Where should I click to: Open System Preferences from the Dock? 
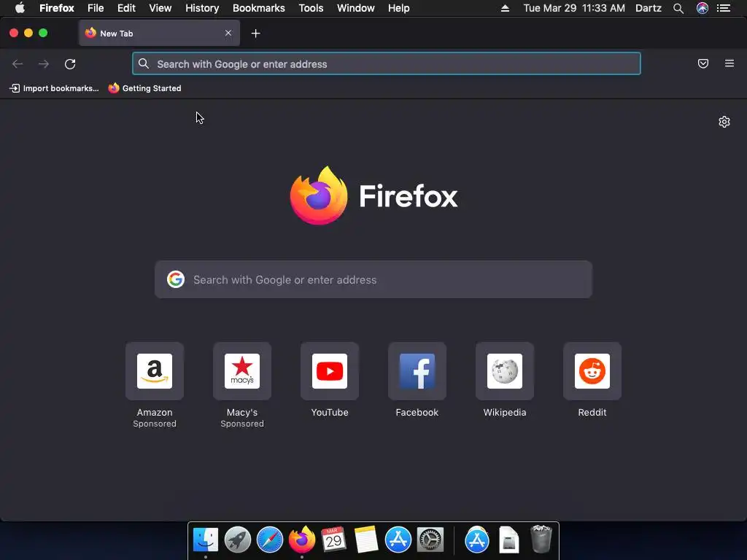coord(430,540)
